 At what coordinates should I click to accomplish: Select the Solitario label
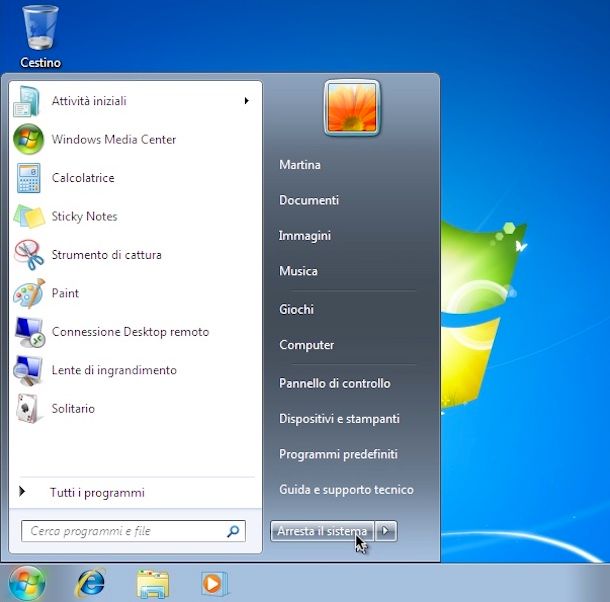tap(73, 409)
